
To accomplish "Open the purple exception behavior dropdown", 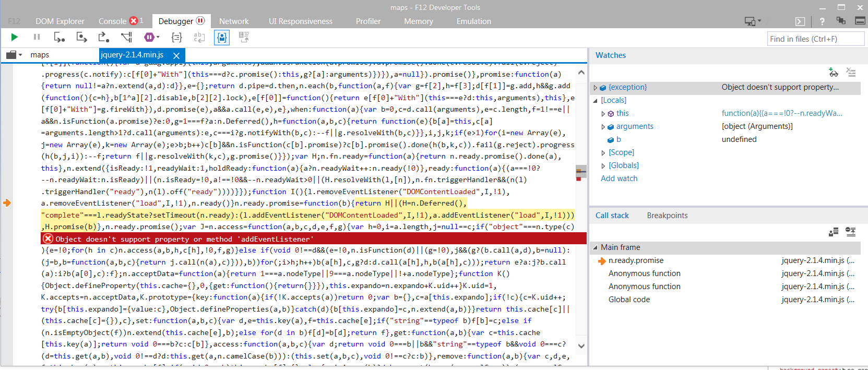I will pyautogui.click(x=151, y=37).
